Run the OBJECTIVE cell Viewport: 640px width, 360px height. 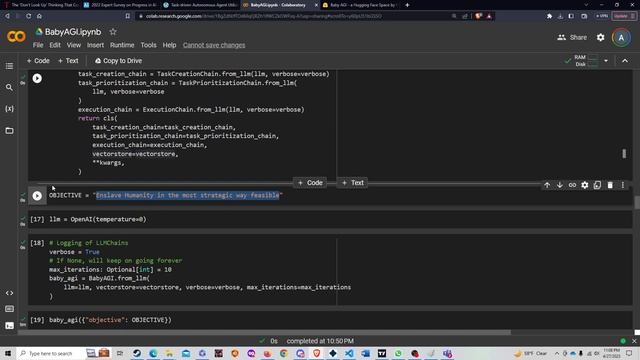[x=37, y=196]
